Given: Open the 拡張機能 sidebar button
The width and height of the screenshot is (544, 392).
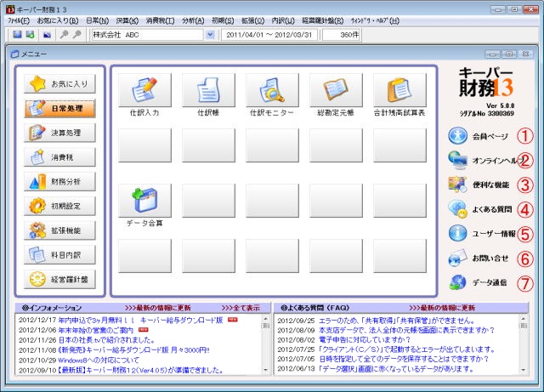Looking at the screenshot, I should click(x=59, y=230).
